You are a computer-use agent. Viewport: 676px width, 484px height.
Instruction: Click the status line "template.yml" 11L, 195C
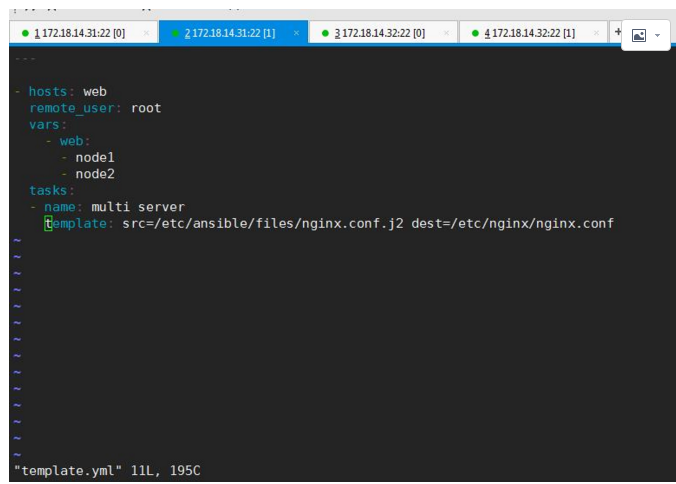pos(107,470)
